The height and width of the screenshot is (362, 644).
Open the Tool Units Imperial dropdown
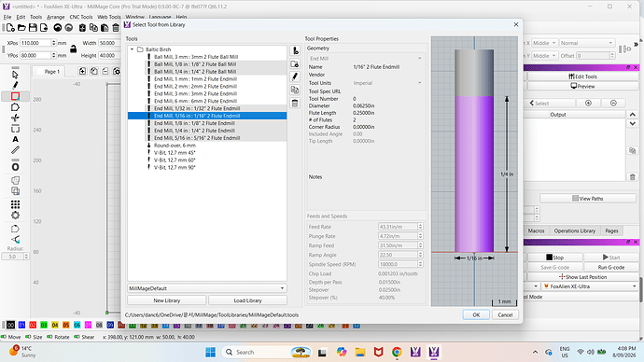click(x=387, y=83)
